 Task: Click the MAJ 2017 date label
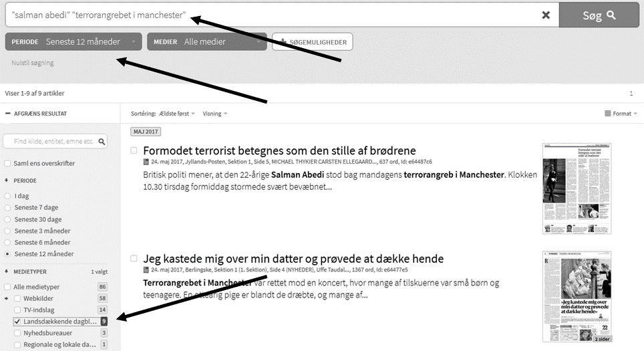point(146,132)
